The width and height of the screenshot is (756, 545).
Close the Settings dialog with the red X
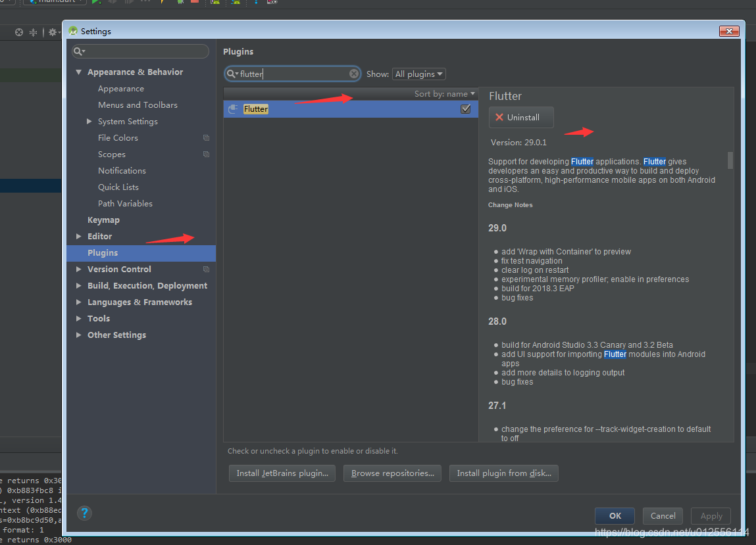[728, 32]
